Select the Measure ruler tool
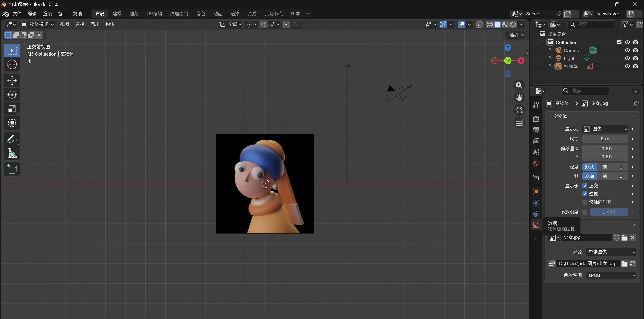Screen dimensions: 644x319 (x=12, y=153)
